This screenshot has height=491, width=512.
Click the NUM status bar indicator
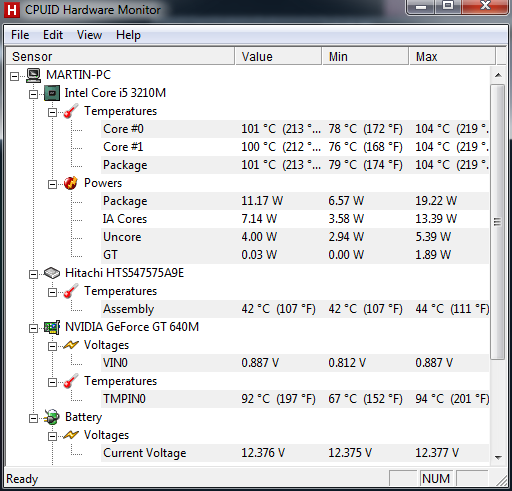436,479
